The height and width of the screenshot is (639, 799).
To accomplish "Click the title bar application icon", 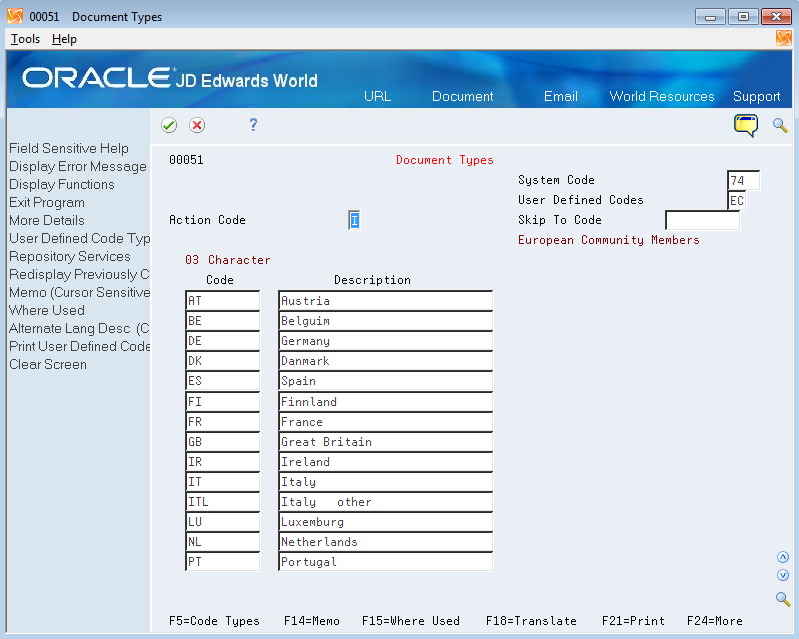I will [x=15, y=16].
